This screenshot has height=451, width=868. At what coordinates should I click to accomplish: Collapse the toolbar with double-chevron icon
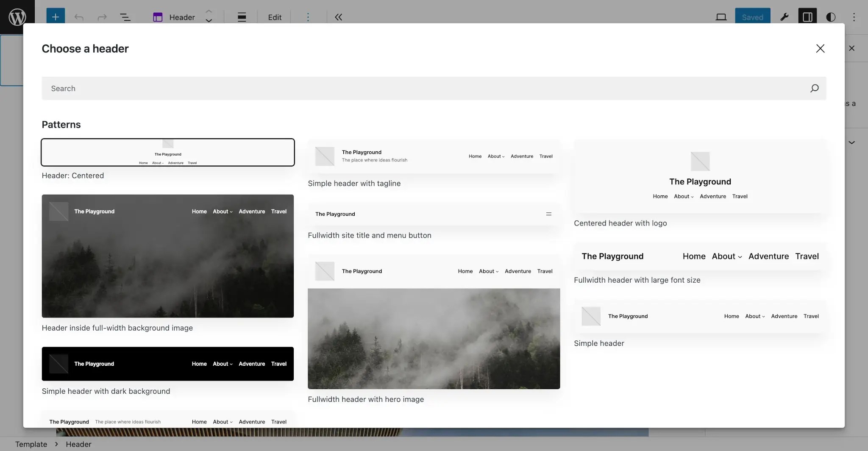pyautogui.click(x=338, y=17)
